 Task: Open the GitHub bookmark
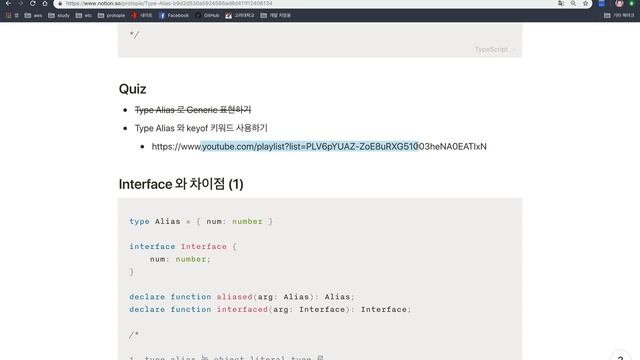(x=207, y=16)
